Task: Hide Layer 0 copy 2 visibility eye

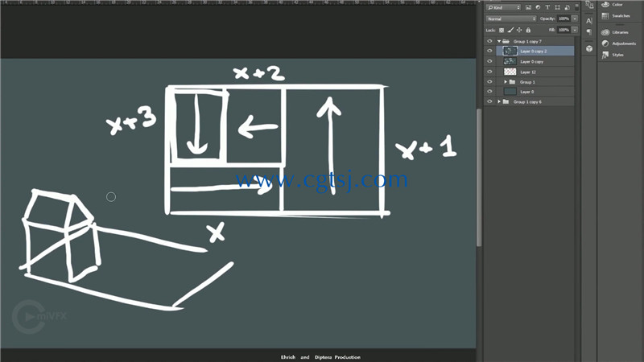Action: tap(489, 51)
